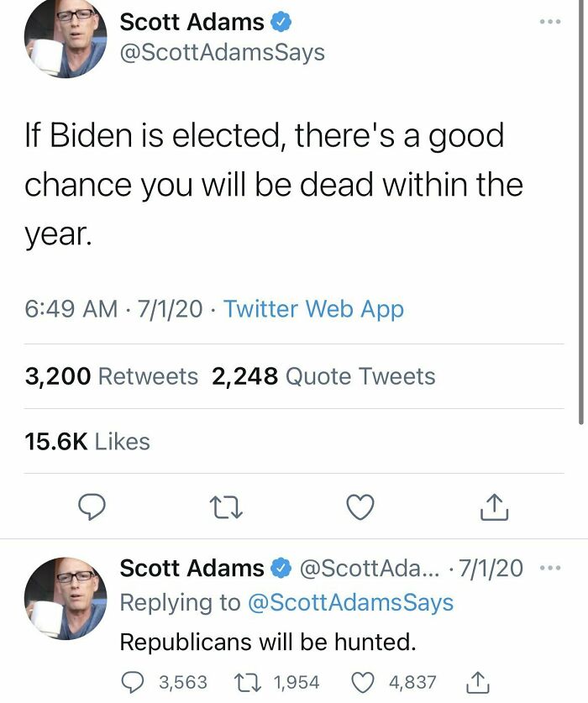588x703 pixels.
Task: Retweet the reply with 1,954 retweets
Action: click(244, 682)
